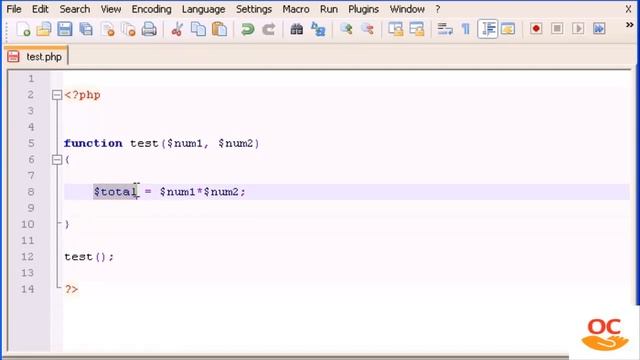
Task: Open the Run menu
Action: point(329,9)
